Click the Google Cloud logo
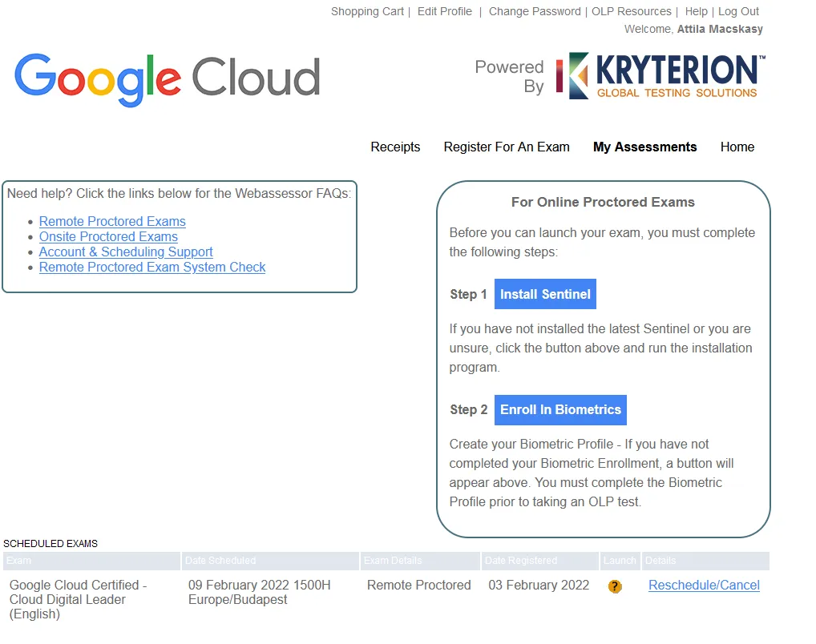The width and height of the screenshot is (816, 644). pyautogui.click(x=167, y=79)
